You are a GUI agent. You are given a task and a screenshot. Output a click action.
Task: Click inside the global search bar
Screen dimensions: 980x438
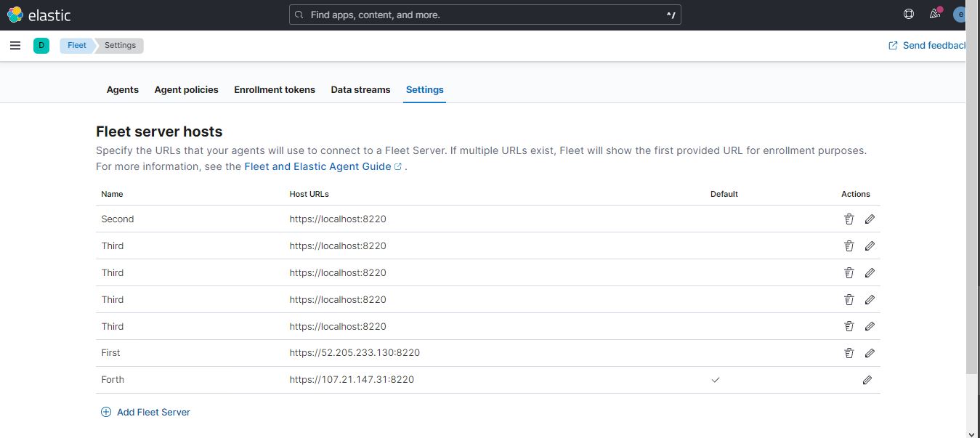tap(485, 14)
